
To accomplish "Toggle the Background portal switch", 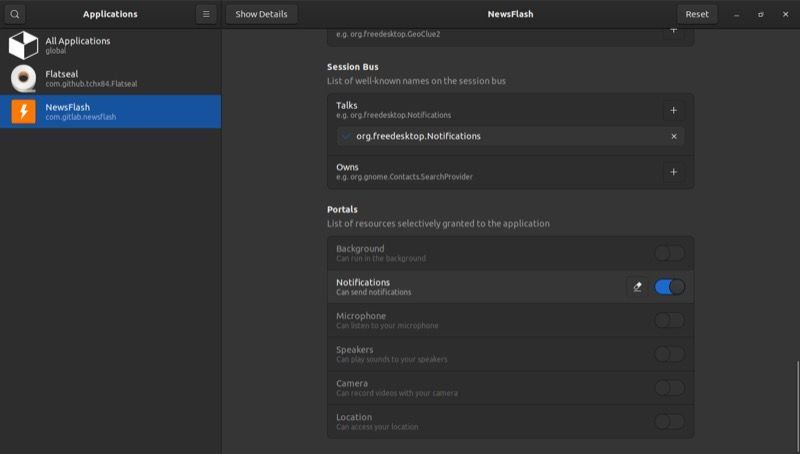I will pos(669,253).
